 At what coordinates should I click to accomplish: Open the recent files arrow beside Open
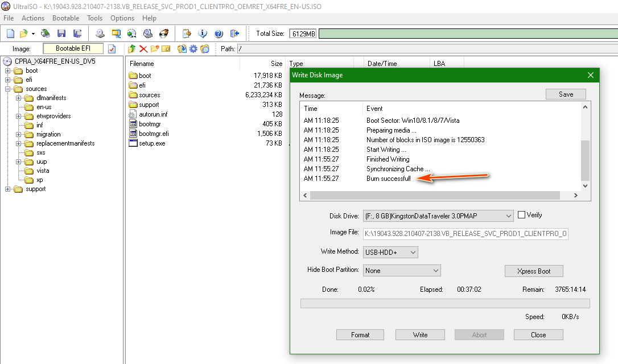pyautogui.click(x=33, y=34)
